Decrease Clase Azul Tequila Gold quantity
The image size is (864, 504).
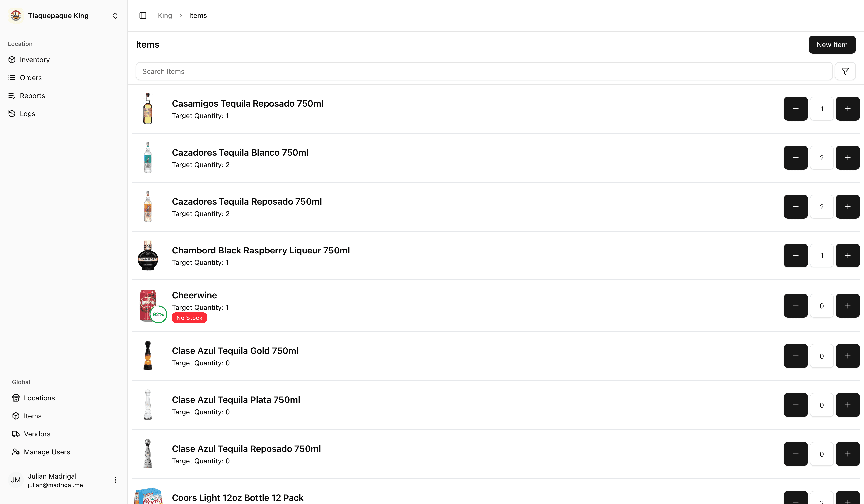796,356
